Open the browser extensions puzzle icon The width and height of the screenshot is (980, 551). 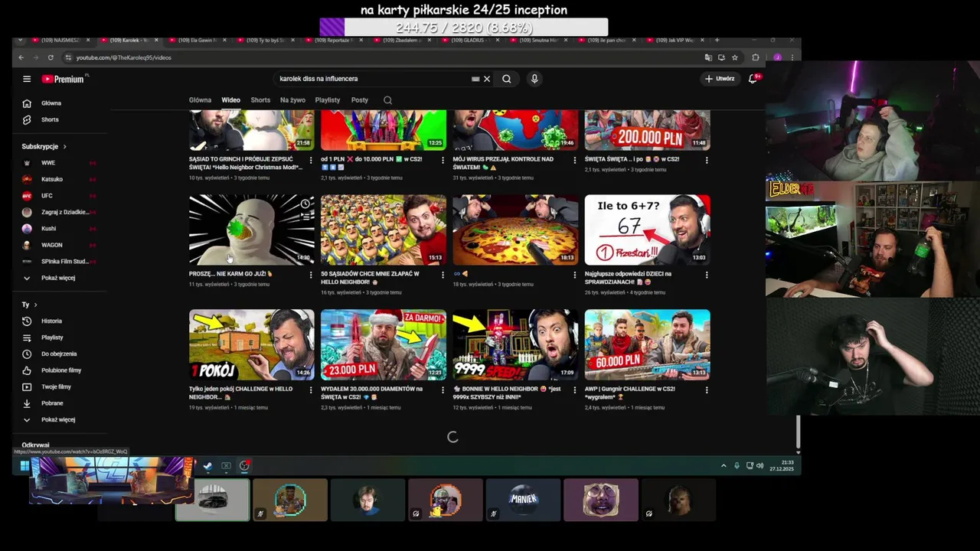[x=756, y=57]
